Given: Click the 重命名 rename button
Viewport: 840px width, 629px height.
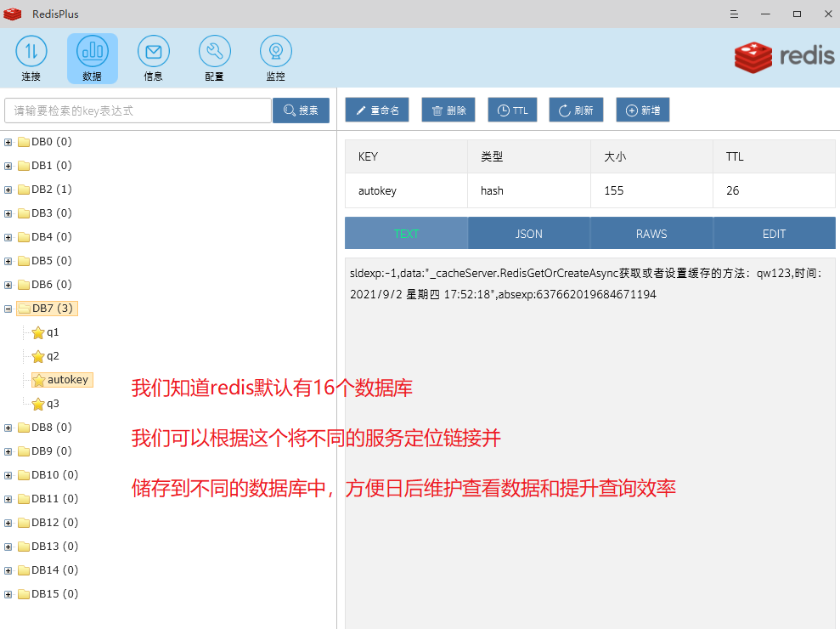Looking at the screenshot, I should tap(377, 110).
